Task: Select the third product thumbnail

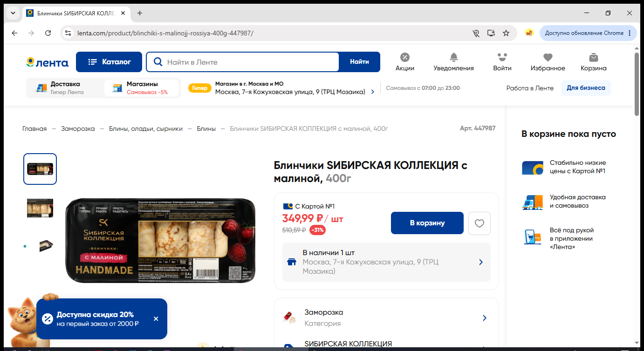Action: click(47, 246)
